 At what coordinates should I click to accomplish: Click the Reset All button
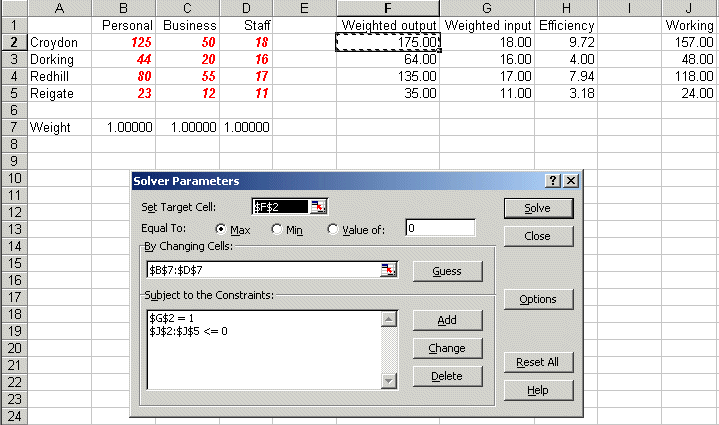click(537, 362)
